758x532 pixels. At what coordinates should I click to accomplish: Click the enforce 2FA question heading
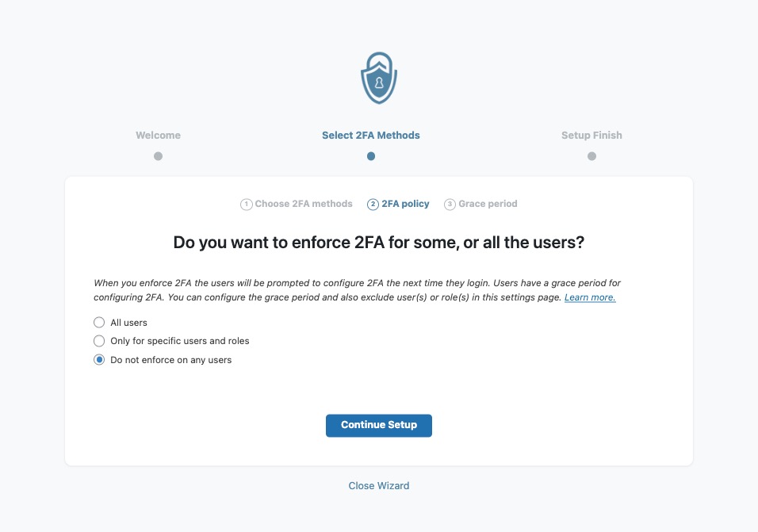coord(379,243)
